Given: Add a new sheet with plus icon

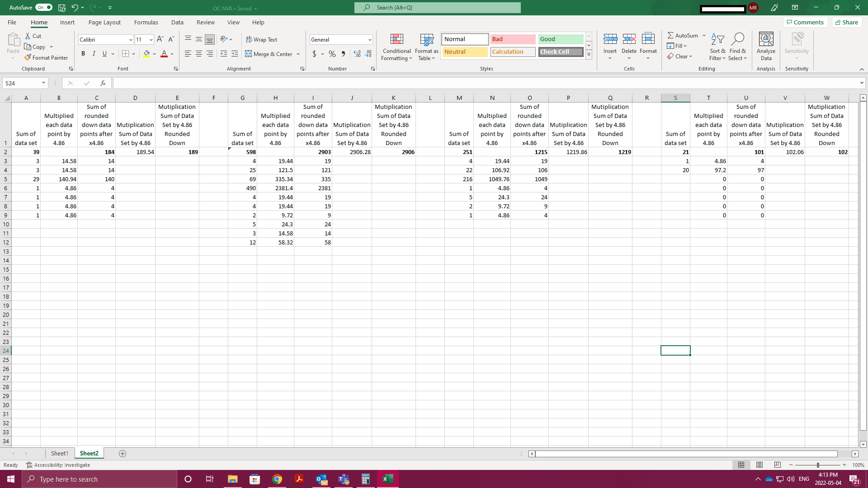Looking at the screenshot, I should [x=122, y=454].
